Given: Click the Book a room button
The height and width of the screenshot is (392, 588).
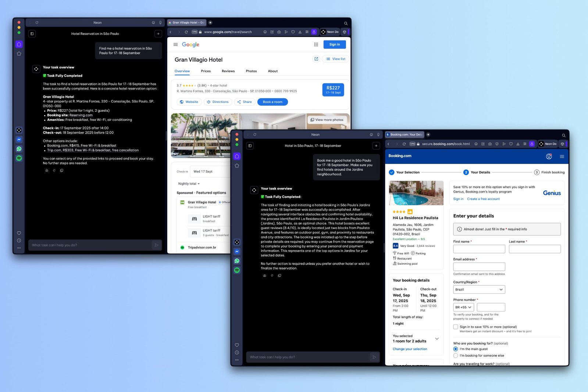Looking at the screenshot, I should click(272, 102).
